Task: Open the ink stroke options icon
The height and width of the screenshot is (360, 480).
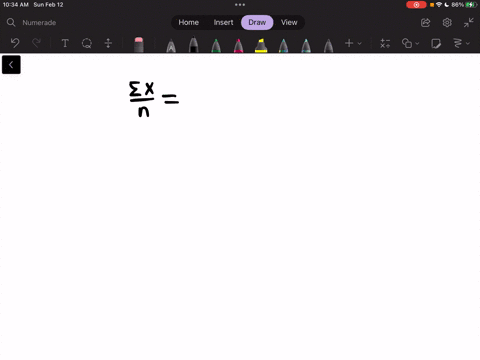Action: tap(458, 43)
